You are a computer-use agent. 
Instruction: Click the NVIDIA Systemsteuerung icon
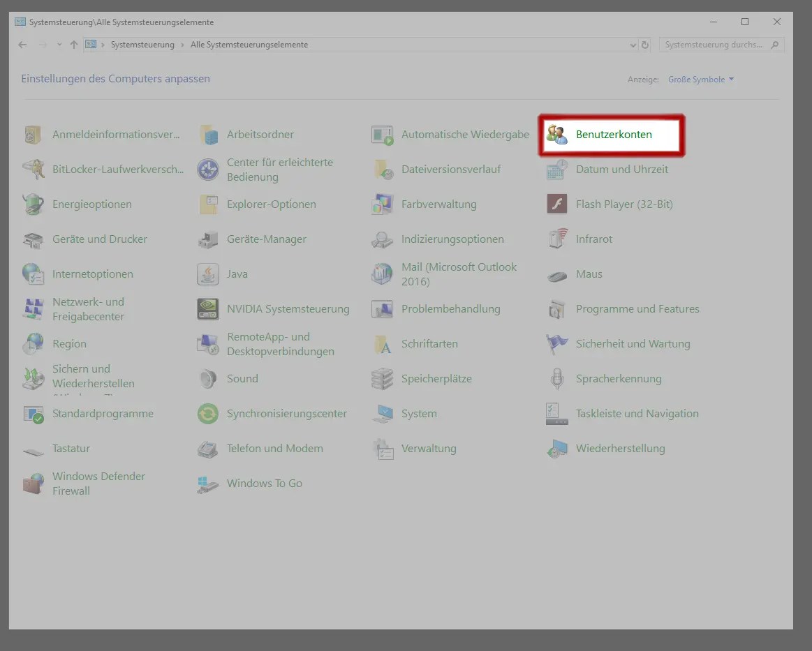208,309
